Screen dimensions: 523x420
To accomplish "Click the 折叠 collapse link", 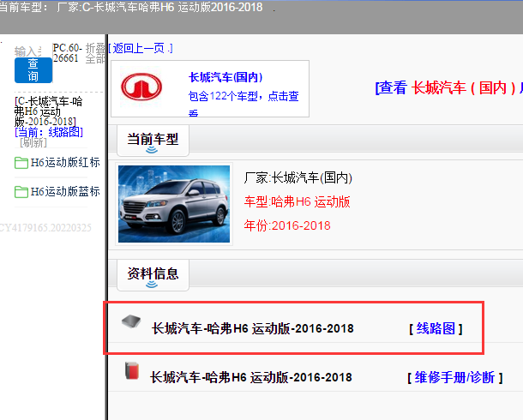I will (95, 49).
